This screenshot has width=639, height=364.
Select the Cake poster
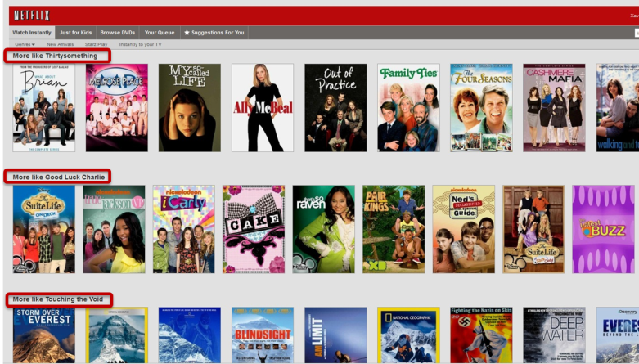click(x=254, y=229)
